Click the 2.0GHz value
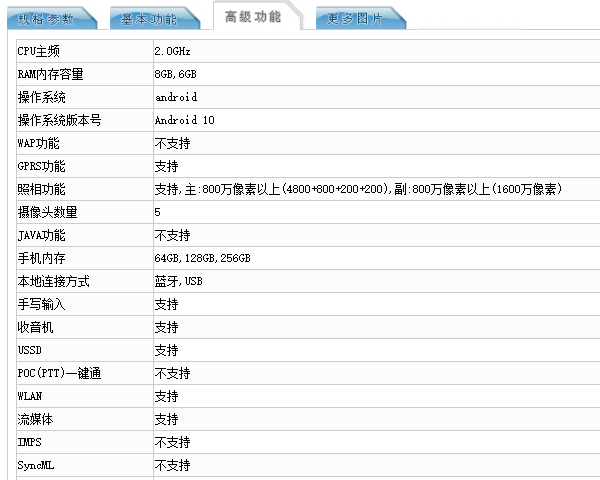The height and width of the screenshot is (480, 600). 172,51
